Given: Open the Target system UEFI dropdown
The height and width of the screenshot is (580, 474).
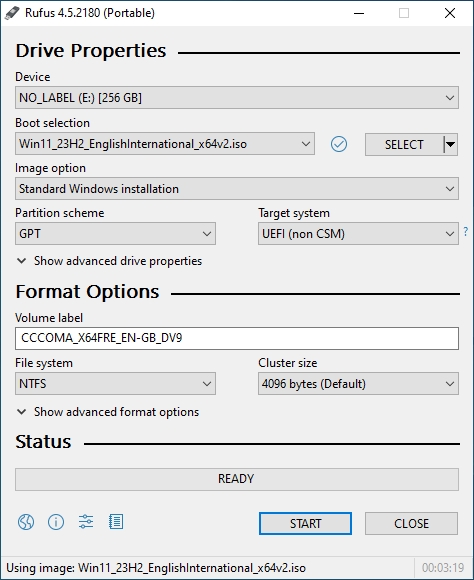Looking at the screenshot, I should pyautogui.click(x=358, y=234).
